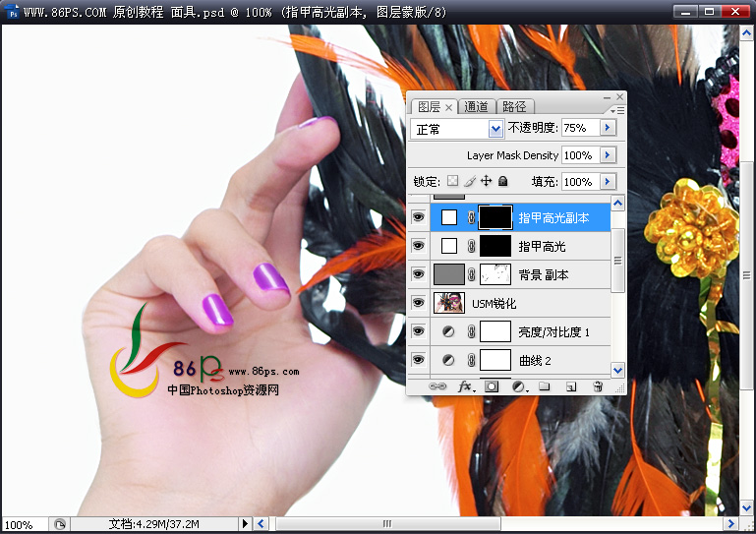
Task: Toggle lock all padlock icon
Action: pyautogui.click(x=503, y=181)
